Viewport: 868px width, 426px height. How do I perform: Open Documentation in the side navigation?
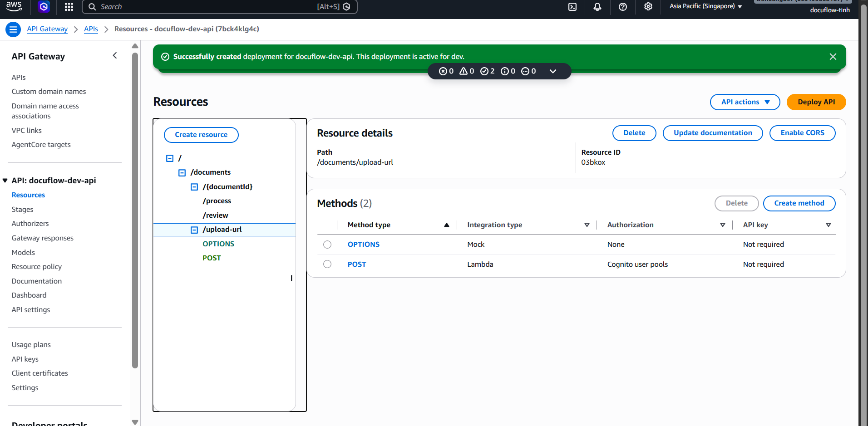pyautogui.click(x=36, y=281)
